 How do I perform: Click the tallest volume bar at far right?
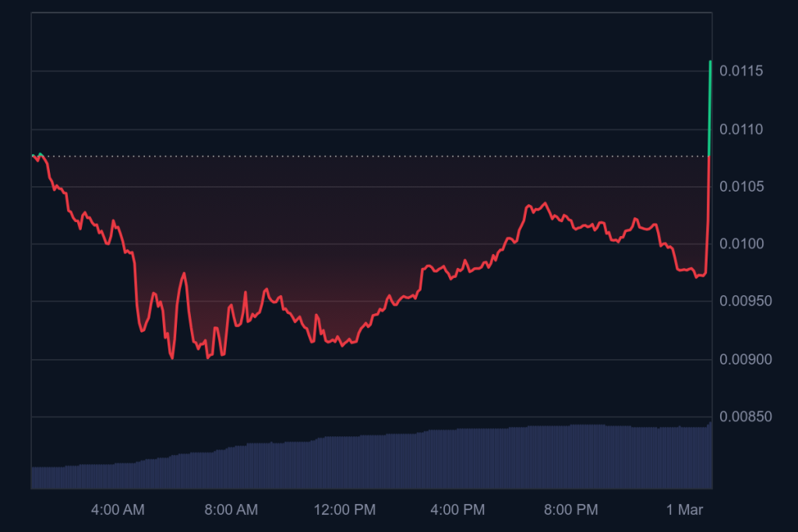[710, 455]
